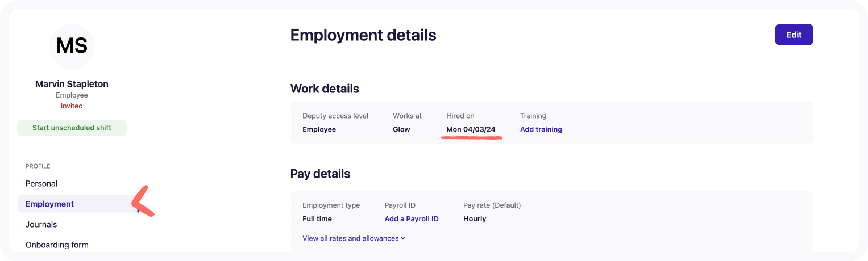Viewport: 868px width, 261px height.
Task: Click the MS avatar circle
Action: click(x=72, y=47)
